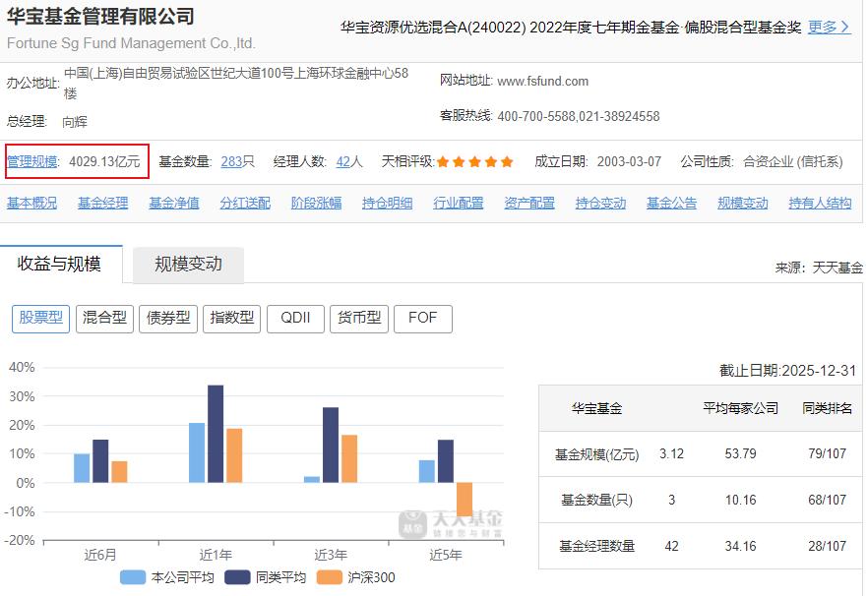This screenshot has height=596, width=868.
Task: Toggle 本公司平均 legend series
Action: pos(167,577)
